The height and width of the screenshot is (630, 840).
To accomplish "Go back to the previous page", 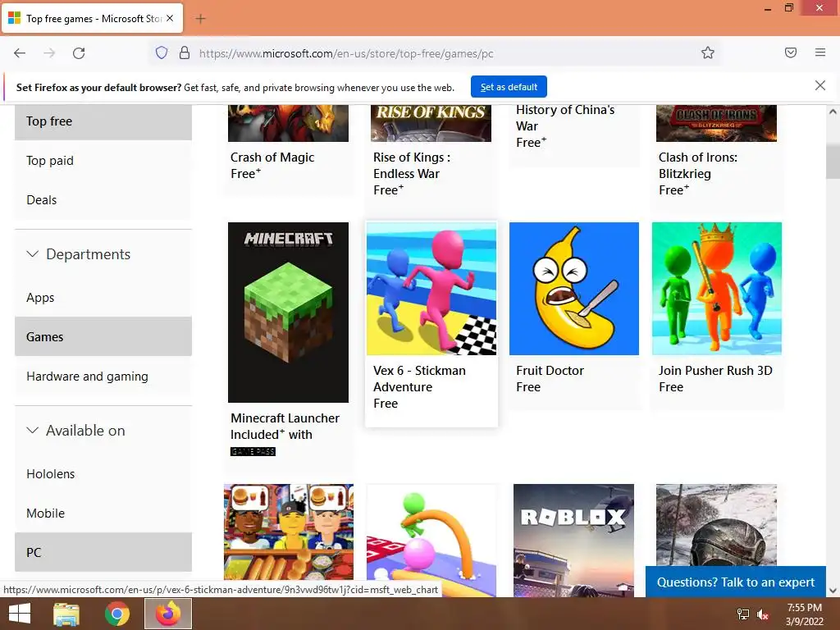I will pos(20,53).
